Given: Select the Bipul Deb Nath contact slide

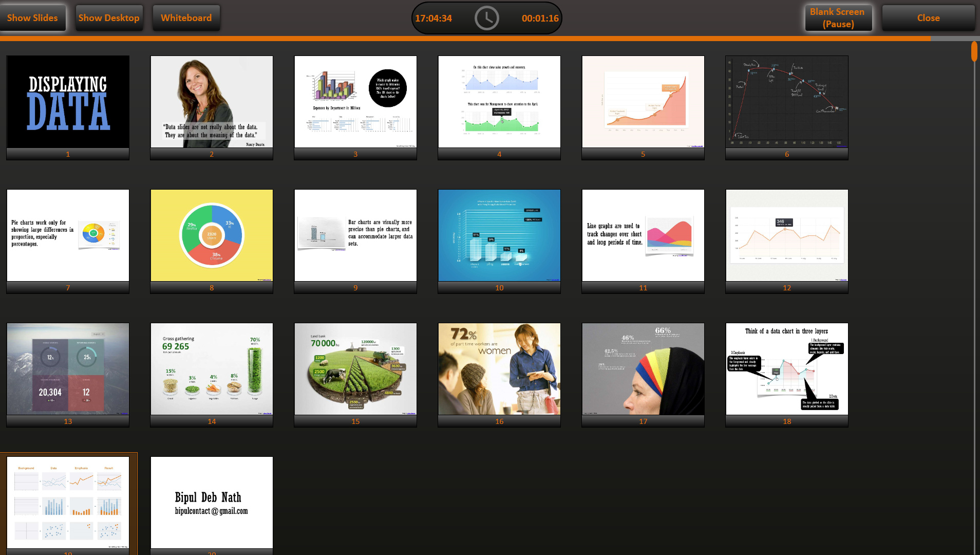Looking at the screenshot, I should pos(211,503).
